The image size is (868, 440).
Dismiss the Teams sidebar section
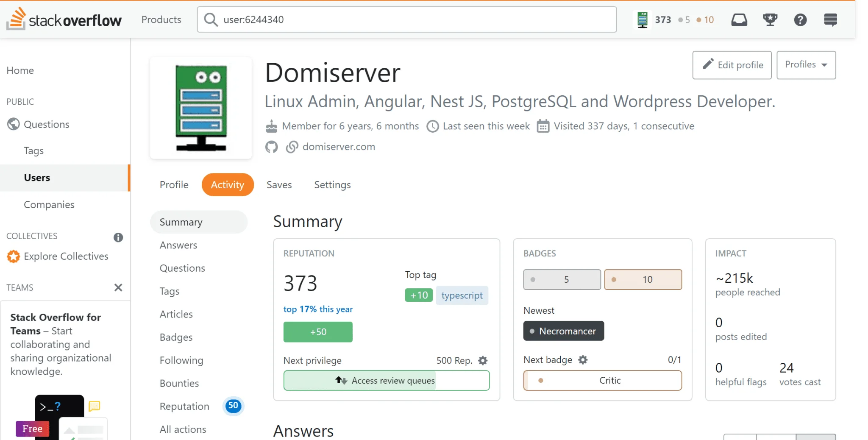click(x=118, y=288)
